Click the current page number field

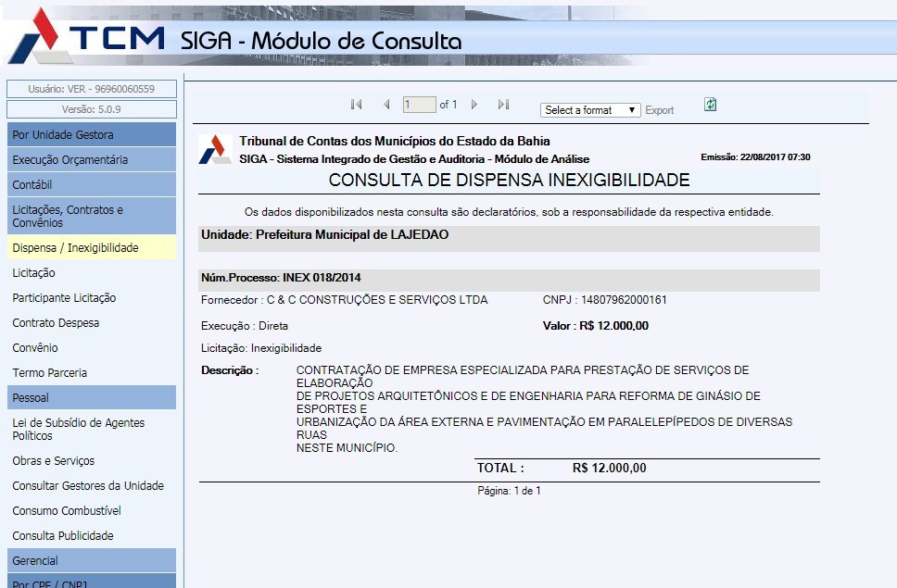pyautogui.click(x=419, y=106)
